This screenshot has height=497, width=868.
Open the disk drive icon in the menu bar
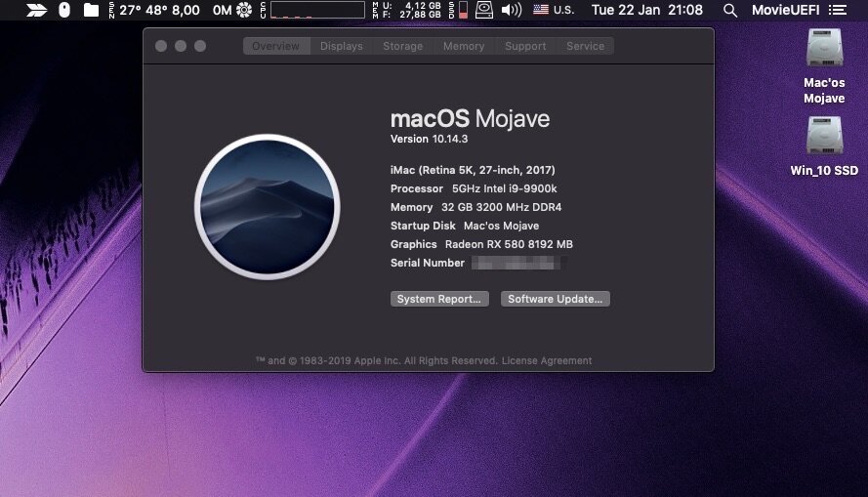click(x=484, y=10)
